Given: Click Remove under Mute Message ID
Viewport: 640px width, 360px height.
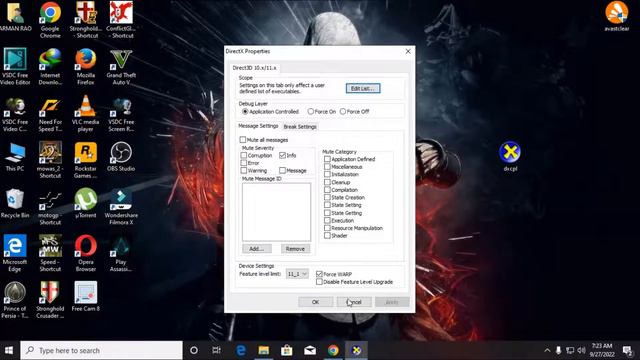Looking at the screenshot, I should click(295, 249).
